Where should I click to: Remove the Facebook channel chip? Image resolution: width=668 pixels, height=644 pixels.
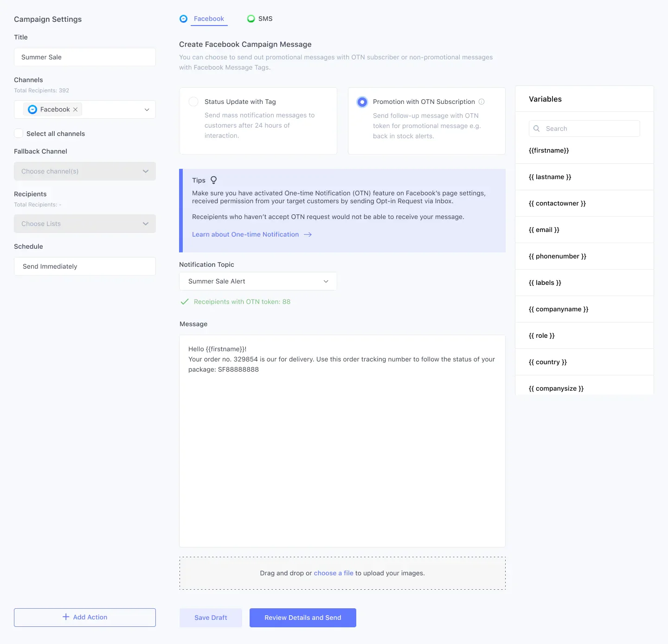[75, 109]
